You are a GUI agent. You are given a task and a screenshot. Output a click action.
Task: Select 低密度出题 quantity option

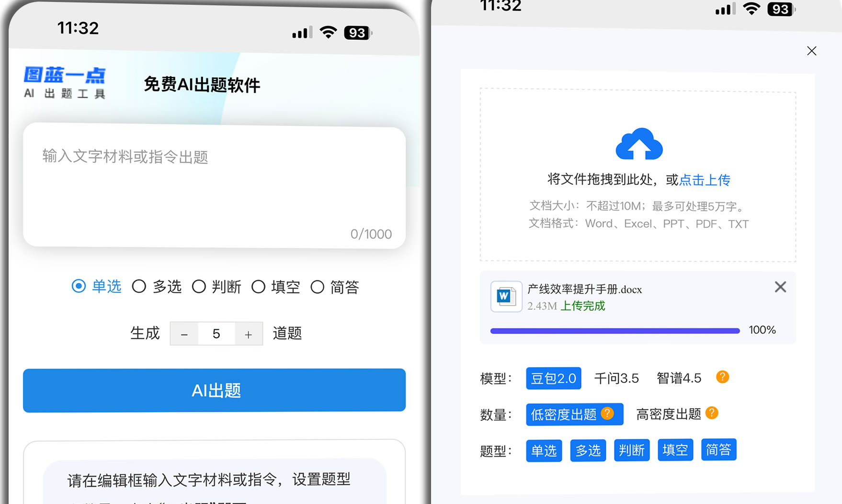[x=575, y=414]
